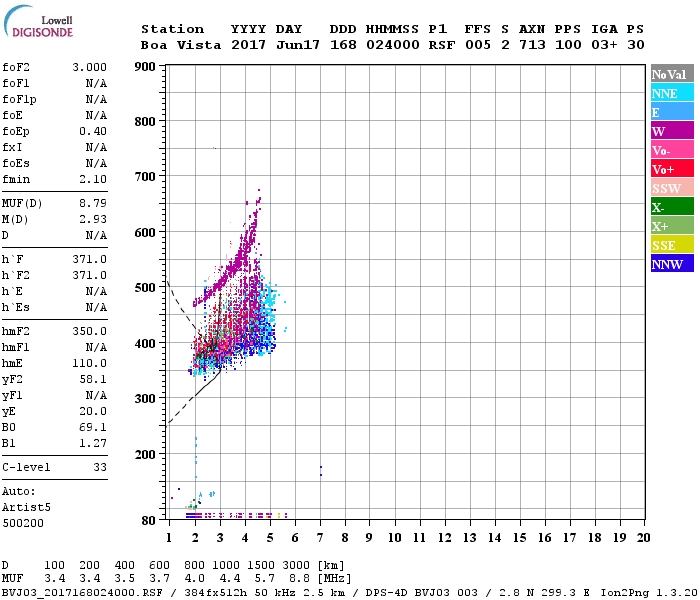Select the NNE cyan legend swatch
Screen dimensions: 700x600
coord(672,93)
